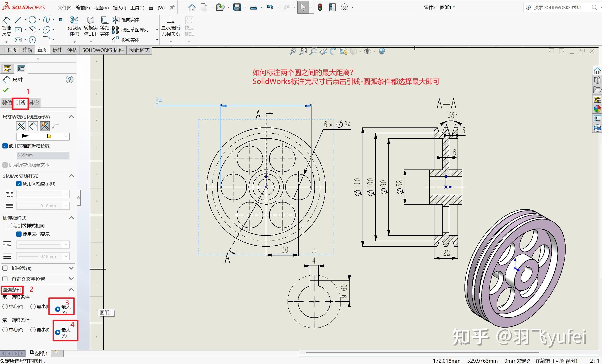Screen dimensions: 602x364
Task: Collapse the 引线/尺寸线样式 section
Action: click(71, 176)
